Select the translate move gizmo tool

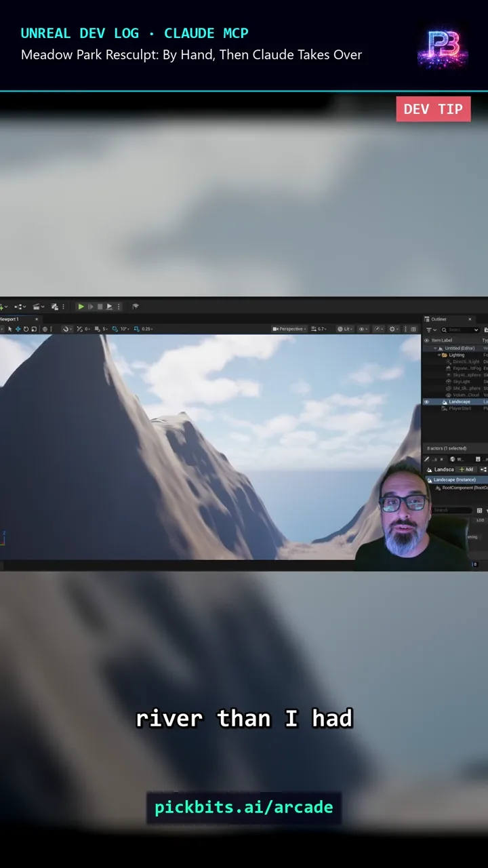(x=18, y=329)
